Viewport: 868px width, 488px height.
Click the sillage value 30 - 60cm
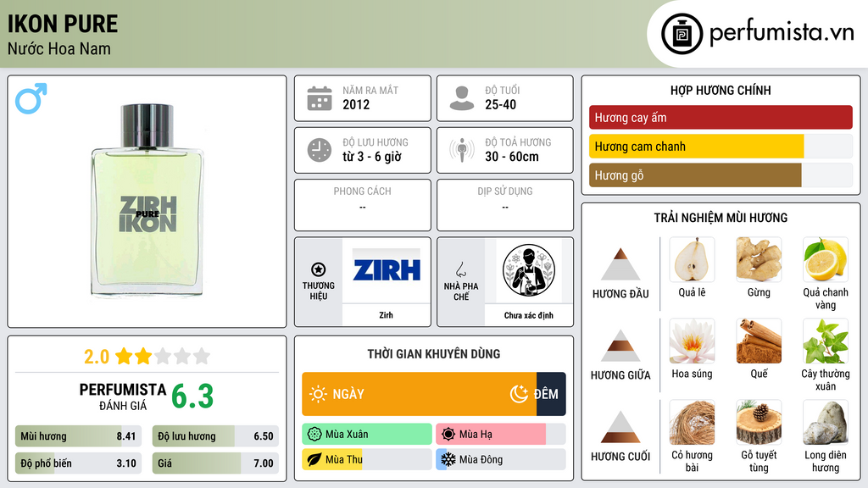511,157
